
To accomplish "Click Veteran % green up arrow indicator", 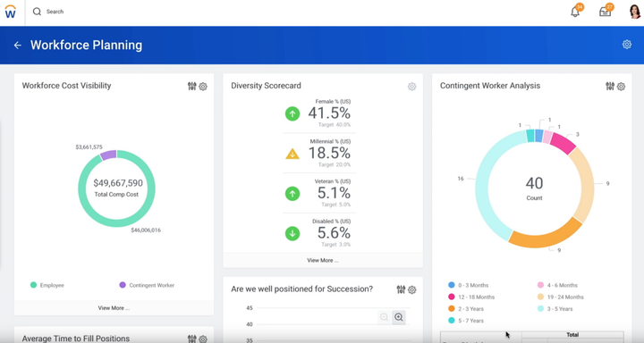I will coord(292,194).
